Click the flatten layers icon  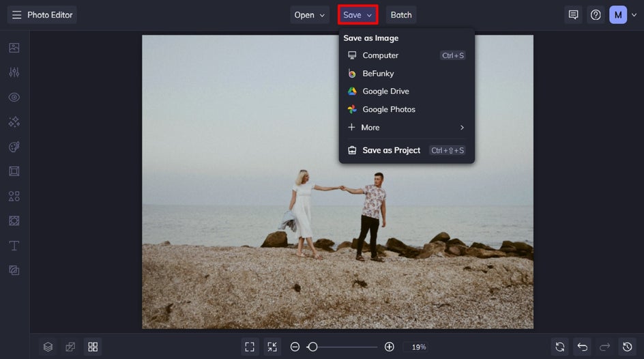(70, 347)
